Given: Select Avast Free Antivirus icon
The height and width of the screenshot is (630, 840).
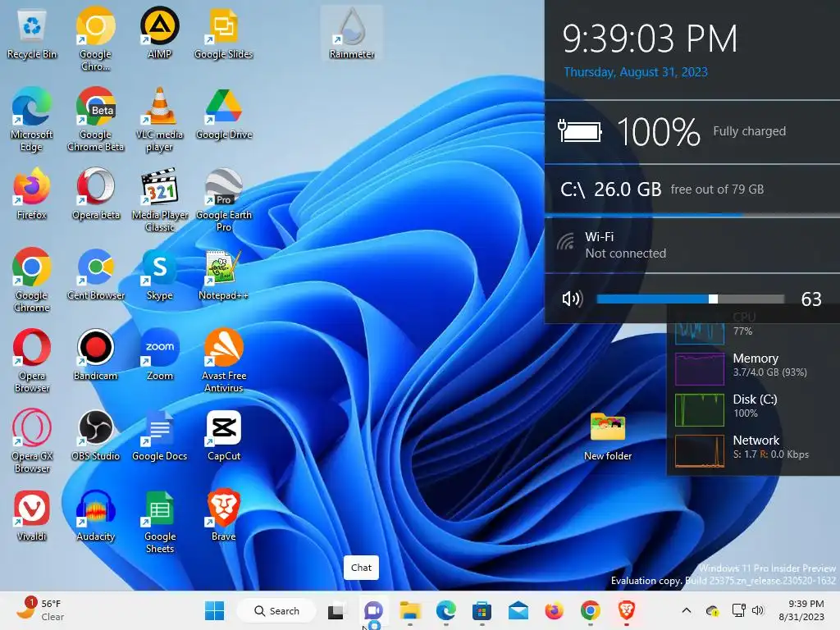Looking at the screenshot, I should coord(223,362).
